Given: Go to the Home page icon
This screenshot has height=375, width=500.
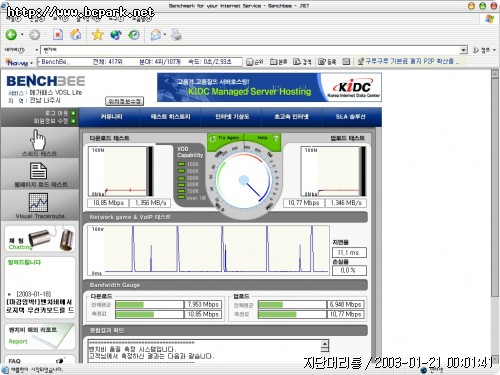Looking at the screenshot, I should pyautogui.click(x=76, y=34).
